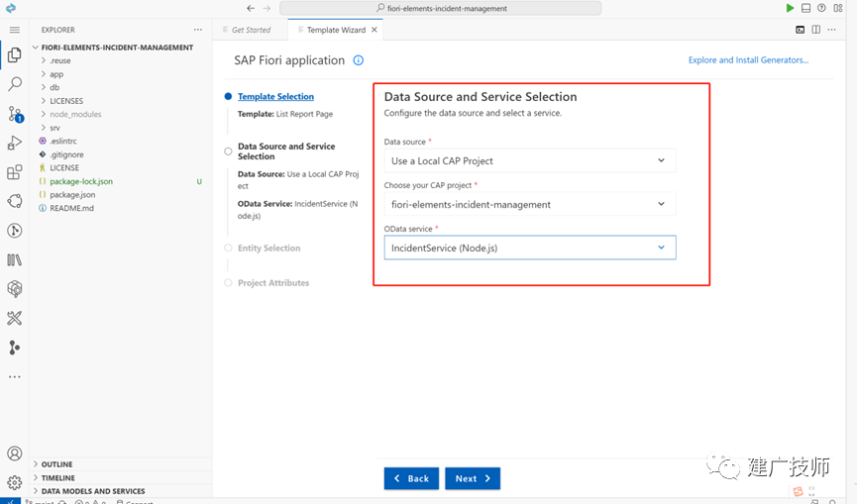The height and width of the screenshot is (504, 857).
Task: Open the Manage gear icon in activity bar
Action: click(15, 482)
